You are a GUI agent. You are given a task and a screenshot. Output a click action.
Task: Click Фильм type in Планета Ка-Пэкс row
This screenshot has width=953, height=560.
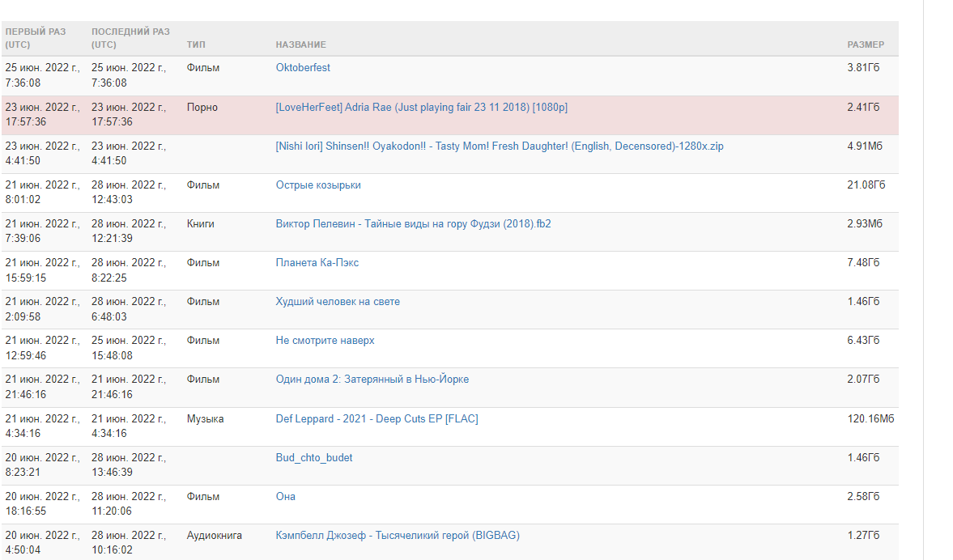click(203, 262)
